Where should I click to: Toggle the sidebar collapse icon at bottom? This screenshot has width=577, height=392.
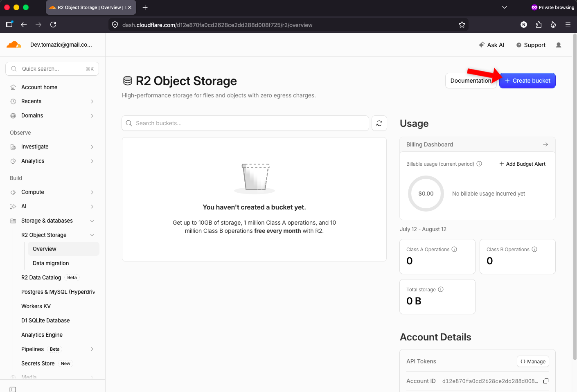pyautogui.click(x=13, y=389)
